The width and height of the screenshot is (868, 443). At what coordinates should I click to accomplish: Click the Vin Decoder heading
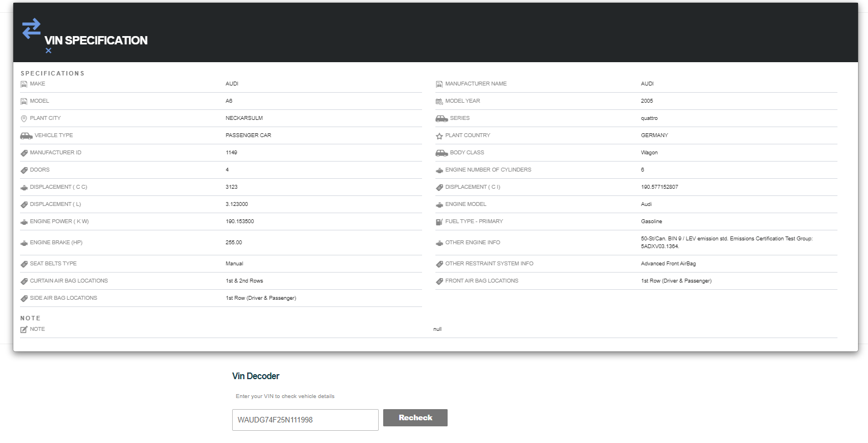tap(255, 376)
